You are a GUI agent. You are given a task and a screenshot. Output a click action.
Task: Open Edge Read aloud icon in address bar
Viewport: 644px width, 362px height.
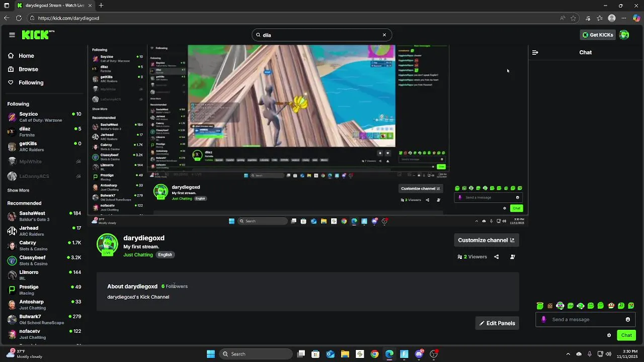[x=562, y=18]
